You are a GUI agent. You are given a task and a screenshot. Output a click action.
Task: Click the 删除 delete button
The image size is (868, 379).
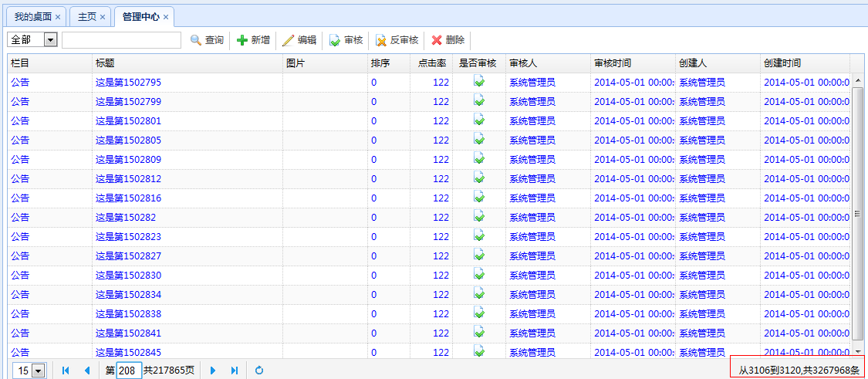coord(448,40)
